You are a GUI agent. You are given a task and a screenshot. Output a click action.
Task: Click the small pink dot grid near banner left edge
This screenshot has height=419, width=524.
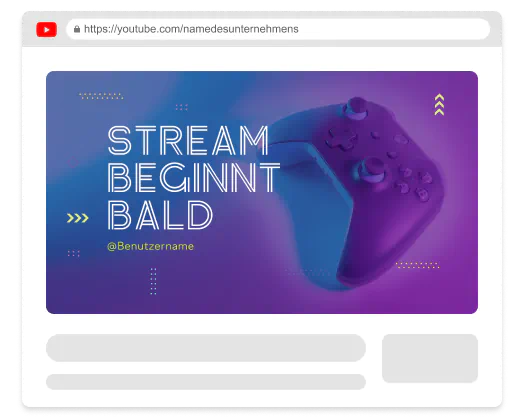(74, 253)
